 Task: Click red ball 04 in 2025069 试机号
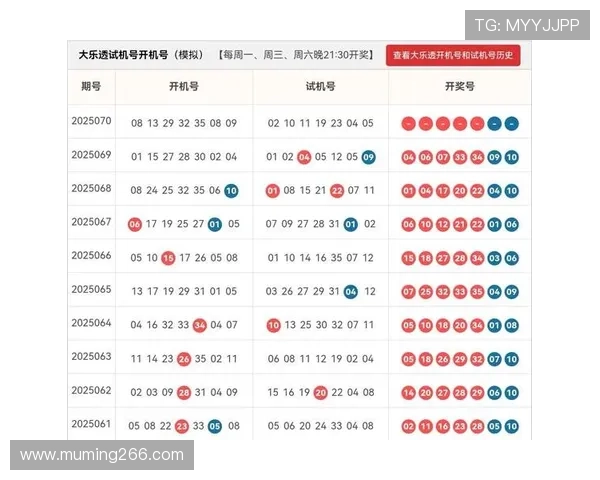304,157
